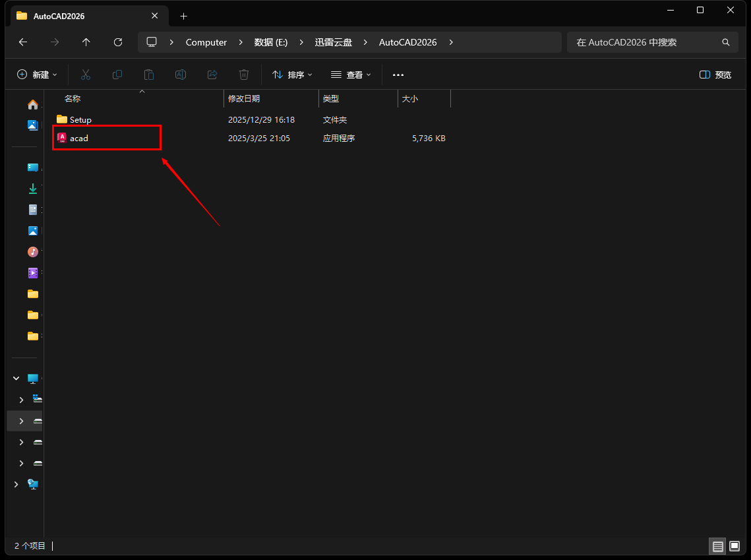This screenshot has height=560, width=751.
Task: Collapse the This PC tree node
Action: (x=16, y=379)
